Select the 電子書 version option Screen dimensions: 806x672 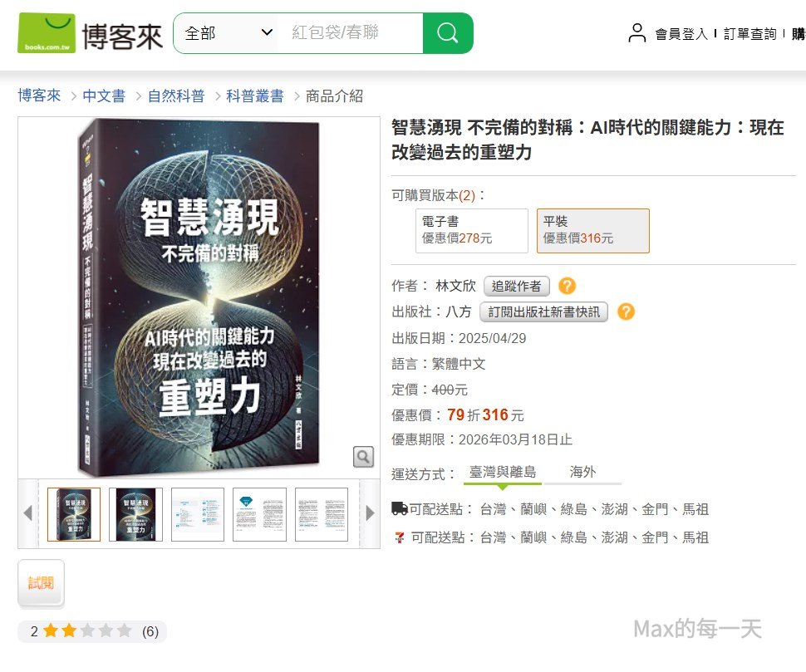471,231
